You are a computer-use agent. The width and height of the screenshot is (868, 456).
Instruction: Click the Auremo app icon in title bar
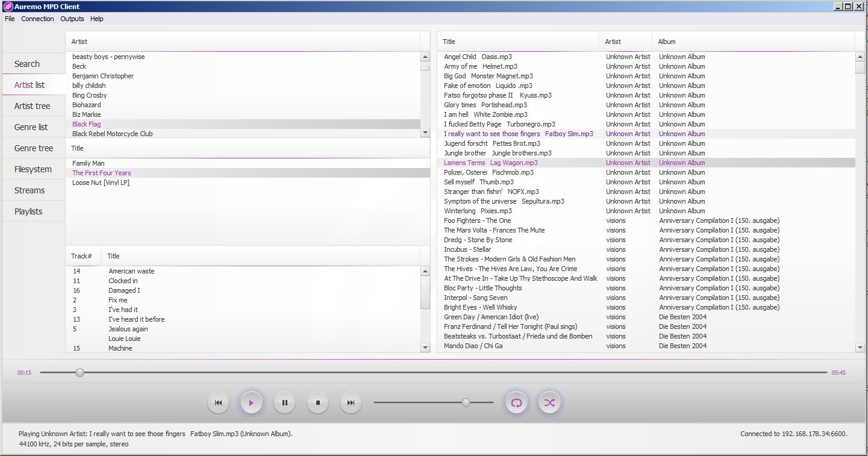8,6
